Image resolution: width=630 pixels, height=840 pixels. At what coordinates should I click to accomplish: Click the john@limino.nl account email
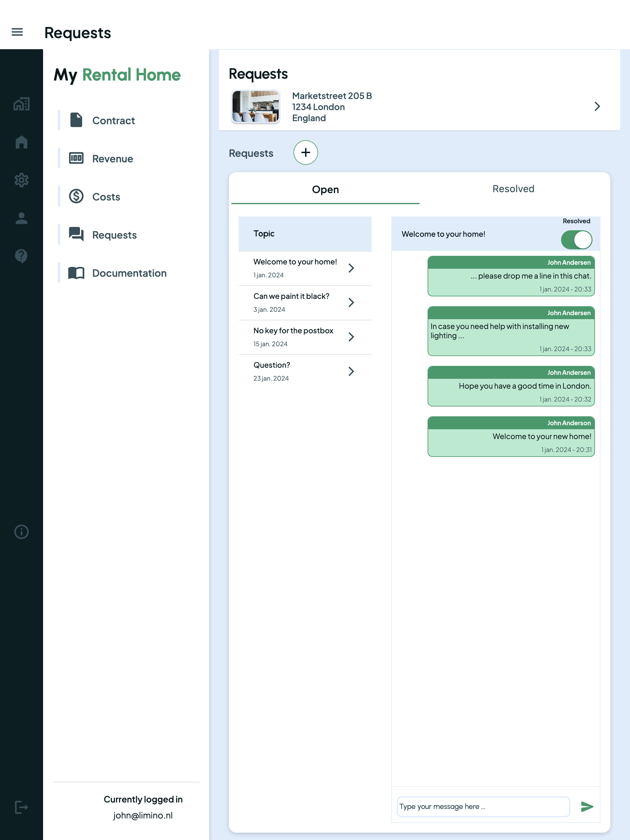(142, 815)
